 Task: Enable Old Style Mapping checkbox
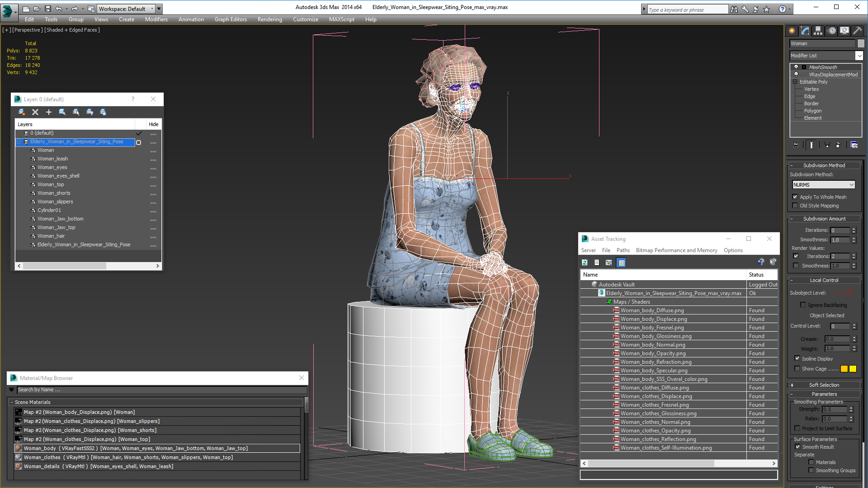tap(795, 206)
